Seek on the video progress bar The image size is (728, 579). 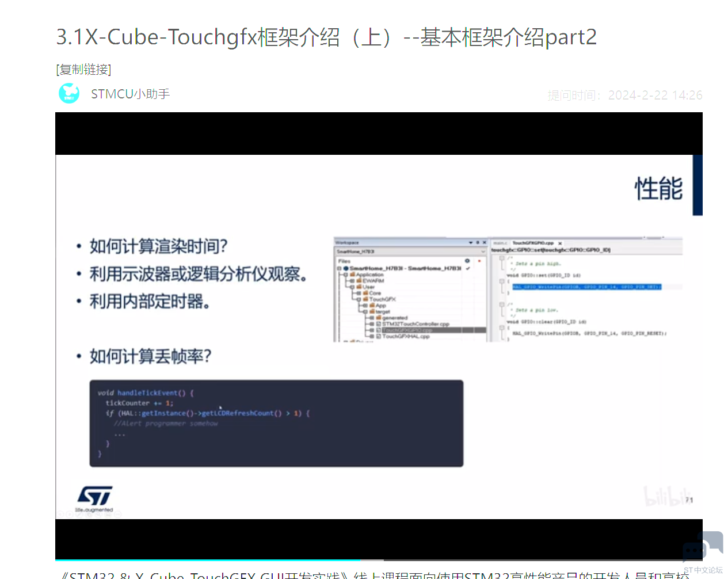point(379,559)
